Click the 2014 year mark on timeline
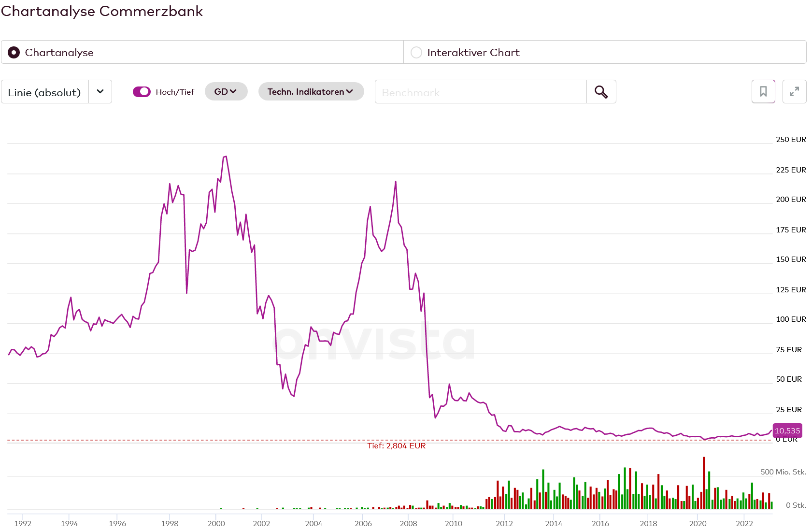812x531 pixels. 554,523
